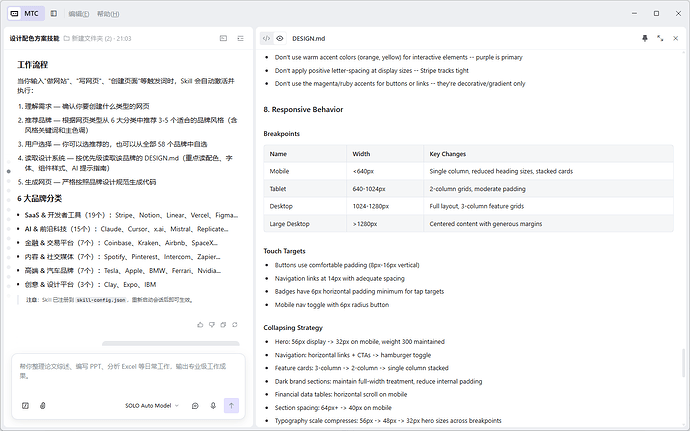
Task: Click the '高端 & 汽车品牌' list item
Action: tap(123, 271)
